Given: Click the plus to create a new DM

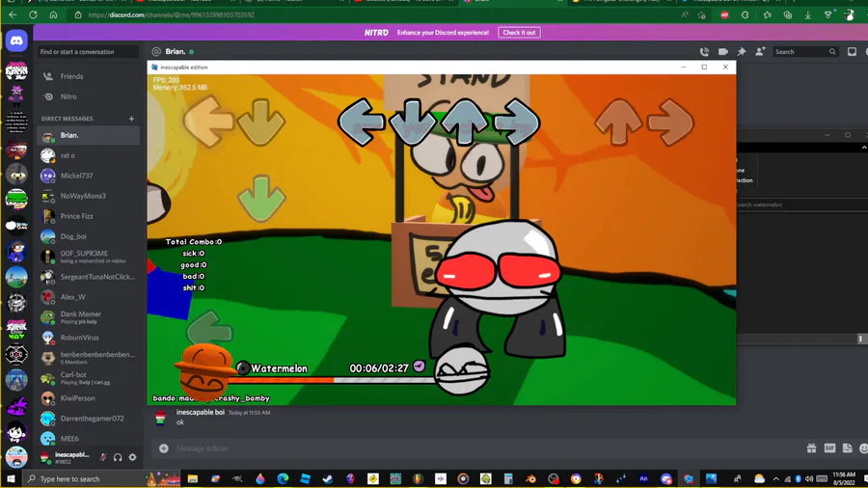Looking at the screenshot, I should (131, 119).
